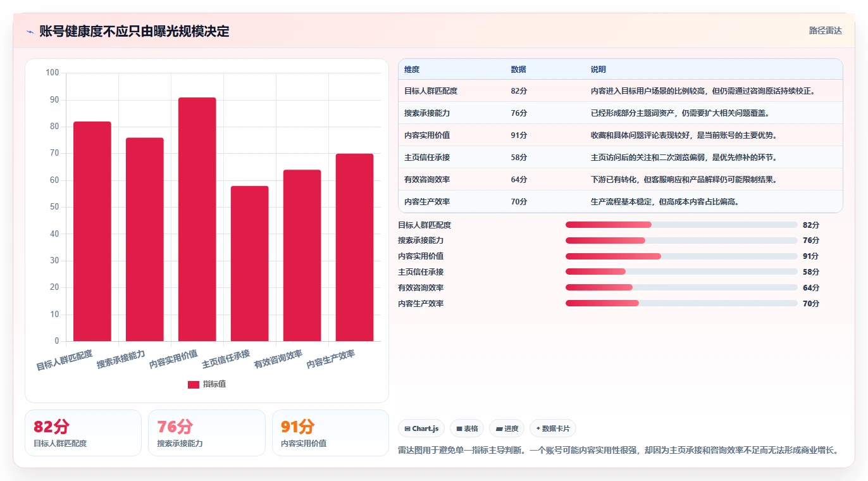Image resolution: width=868 pixels, height=481 pixels.
Task: Click the 搜索承接能力 bar in the chart
Action: coord(145,240)
